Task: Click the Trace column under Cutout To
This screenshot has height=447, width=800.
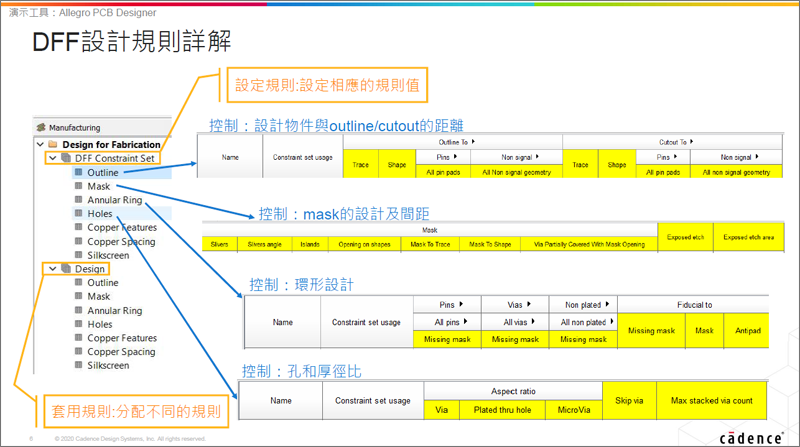Action: pyautogui.click(x=581, y=164)
